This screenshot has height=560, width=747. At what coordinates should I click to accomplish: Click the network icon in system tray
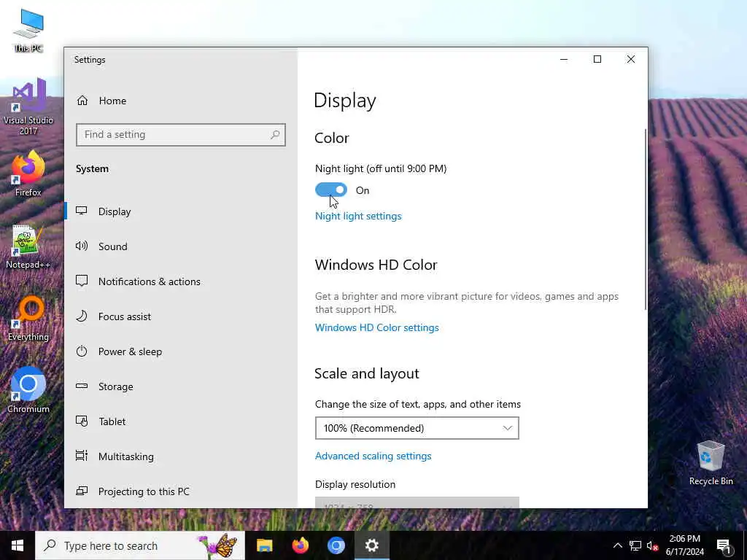coord(635,545)
